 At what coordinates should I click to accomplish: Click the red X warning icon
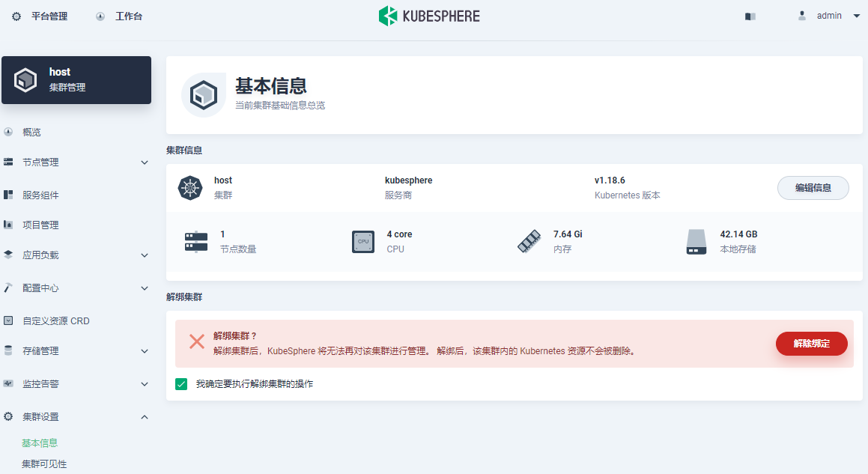pos(196,341)
